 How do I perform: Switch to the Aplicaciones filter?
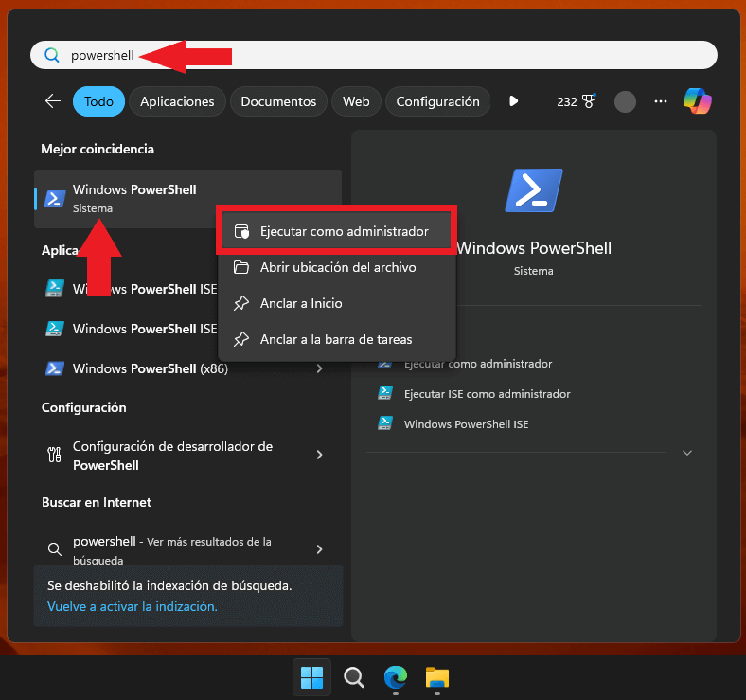(x=177, y=101)
